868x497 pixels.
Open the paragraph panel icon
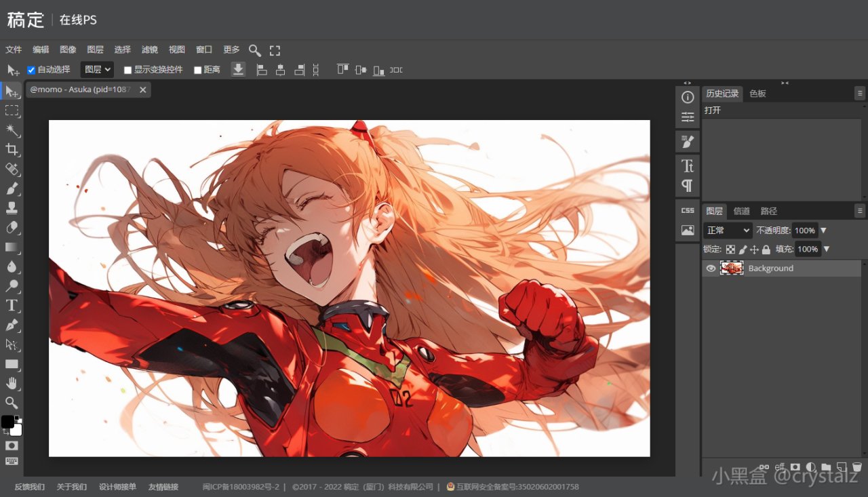[x=688, y=185]
